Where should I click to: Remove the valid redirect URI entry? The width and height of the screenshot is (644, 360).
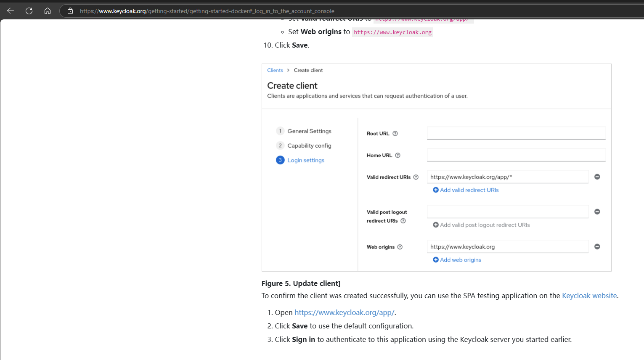click(x=597, y=177)
